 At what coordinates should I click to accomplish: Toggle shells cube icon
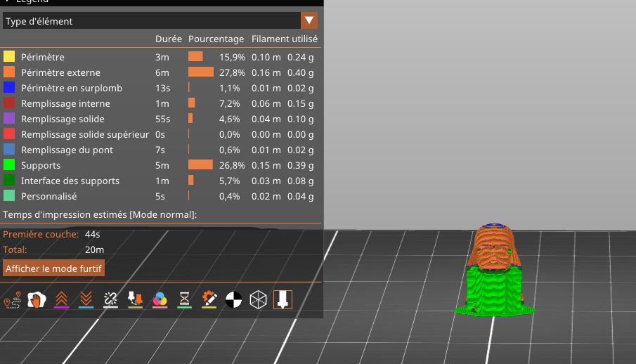259,300
